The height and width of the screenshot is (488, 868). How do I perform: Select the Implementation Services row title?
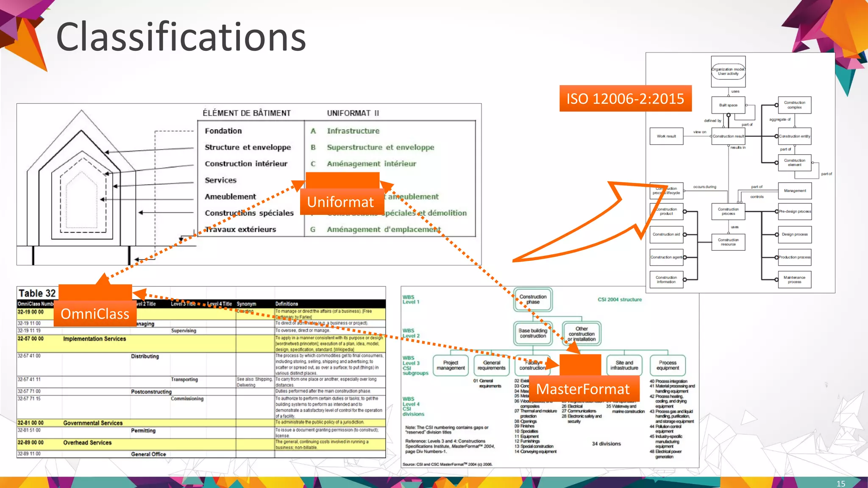[95, 339]
